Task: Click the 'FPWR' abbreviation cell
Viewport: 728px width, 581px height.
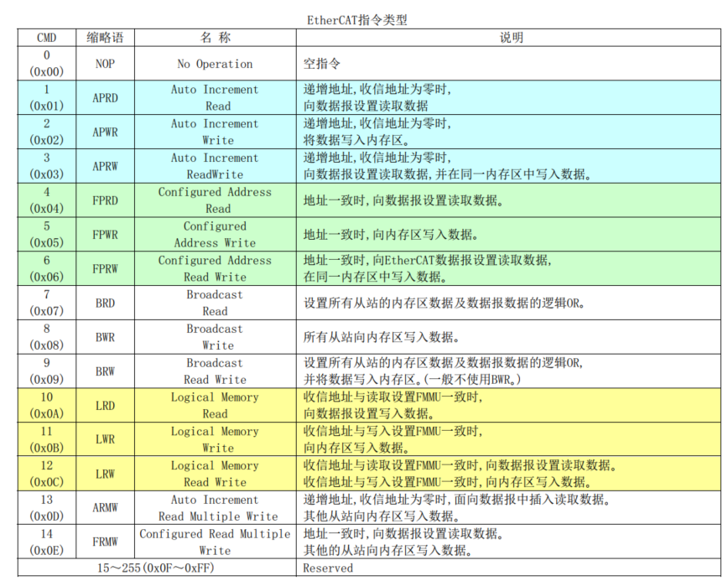Action: pyautogui.click(x=105, y=235)
